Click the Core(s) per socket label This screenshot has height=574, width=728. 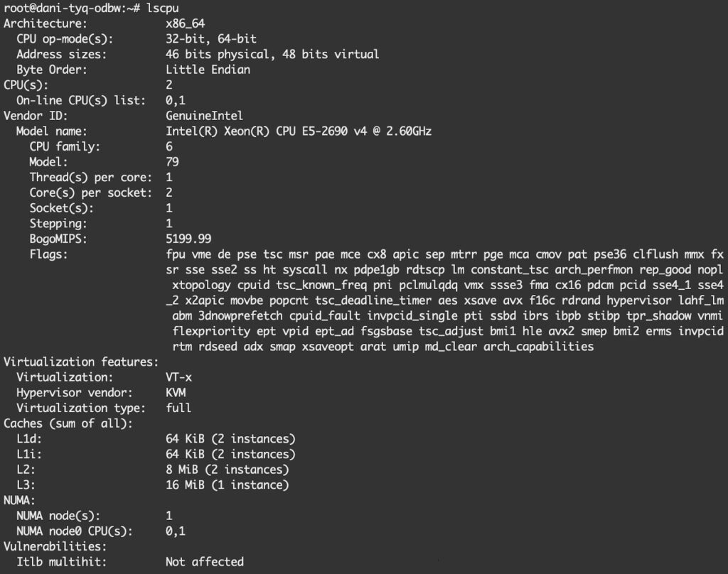click(90, 193)
